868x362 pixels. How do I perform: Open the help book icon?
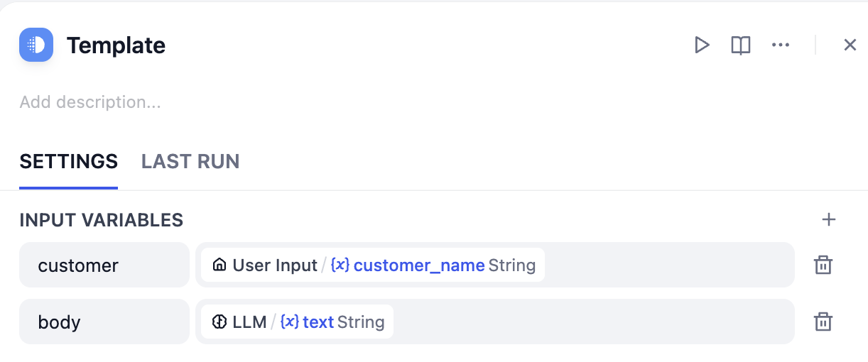click(741, 45)
